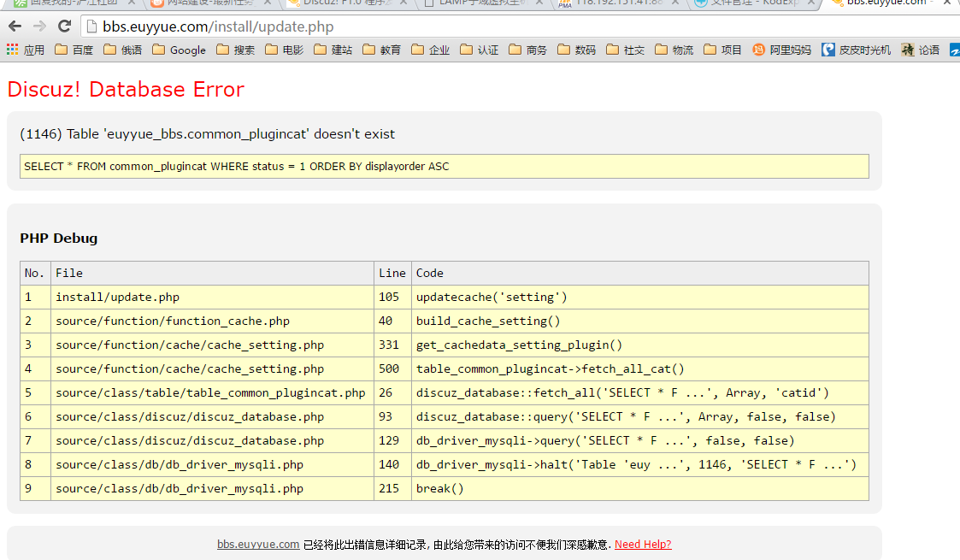960x560 pixels.
Task: Open the 企业 bookmark folder
Action: pos(430,50)
